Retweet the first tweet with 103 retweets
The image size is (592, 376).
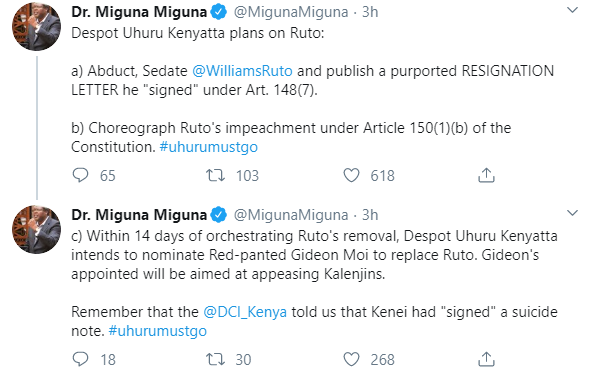pos(215,176)
